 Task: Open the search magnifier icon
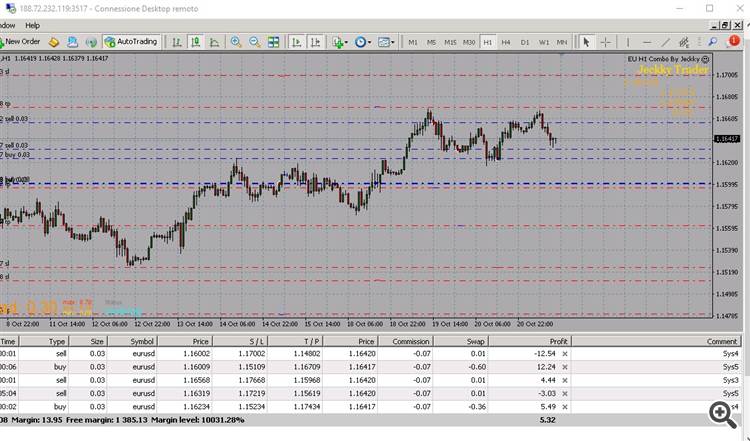click(713, 42)
